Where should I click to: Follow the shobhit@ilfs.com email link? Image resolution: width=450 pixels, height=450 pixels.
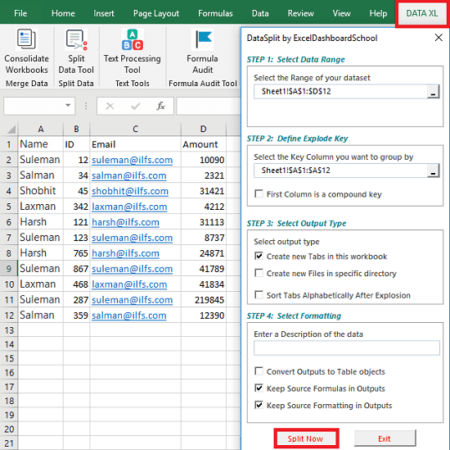[x=130, y=191]
